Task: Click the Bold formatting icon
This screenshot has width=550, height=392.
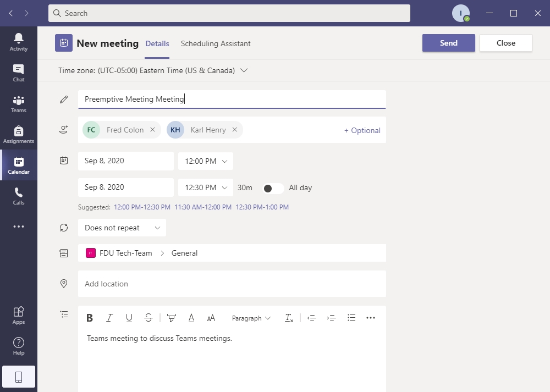Action: point(90,318)
